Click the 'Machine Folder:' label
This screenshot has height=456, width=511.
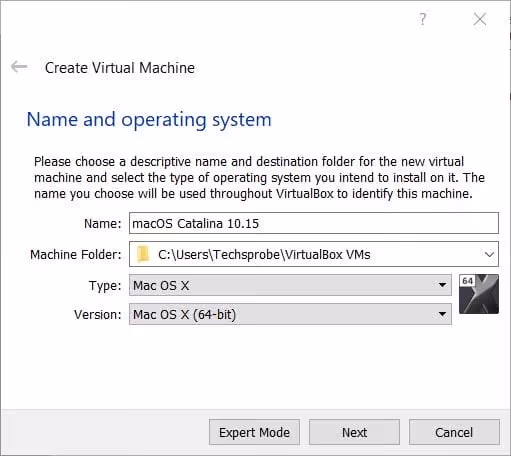click(x=76, y=255)
